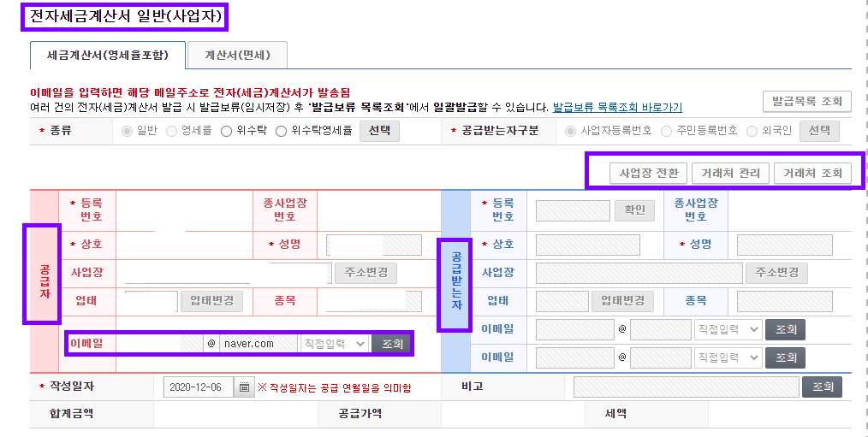Click the '전자세금계산서 일반(사업자)' page title
868x437 pixels.
(125, 16)
